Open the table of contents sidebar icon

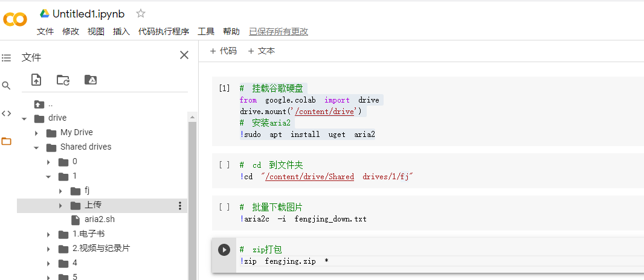[6, 58]
